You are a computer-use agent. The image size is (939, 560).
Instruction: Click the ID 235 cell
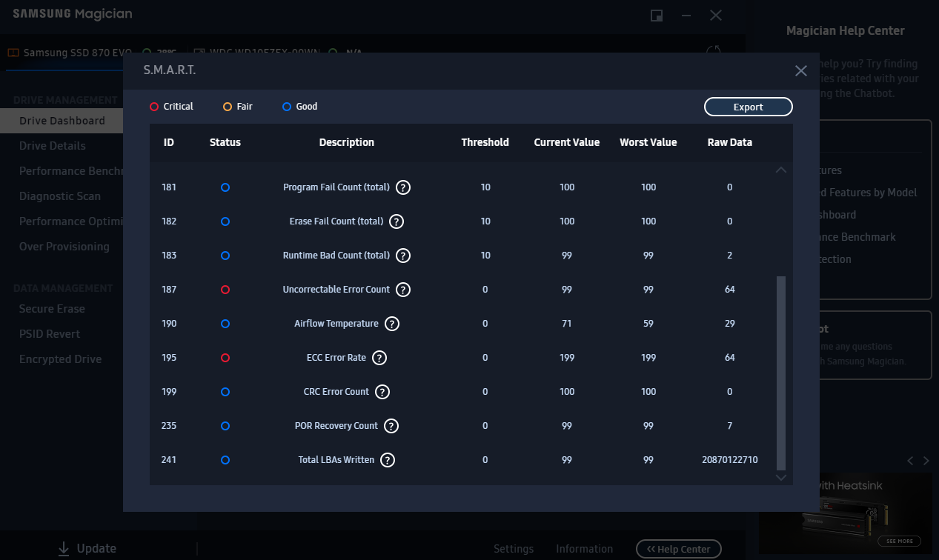[x=169, y=426]
